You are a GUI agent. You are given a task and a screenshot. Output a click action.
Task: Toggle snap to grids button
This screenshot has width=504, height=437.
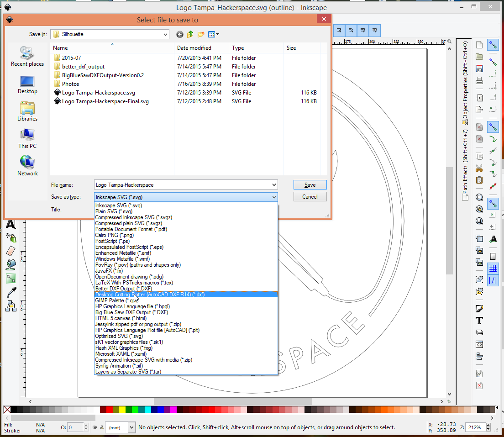coord(493,269)
